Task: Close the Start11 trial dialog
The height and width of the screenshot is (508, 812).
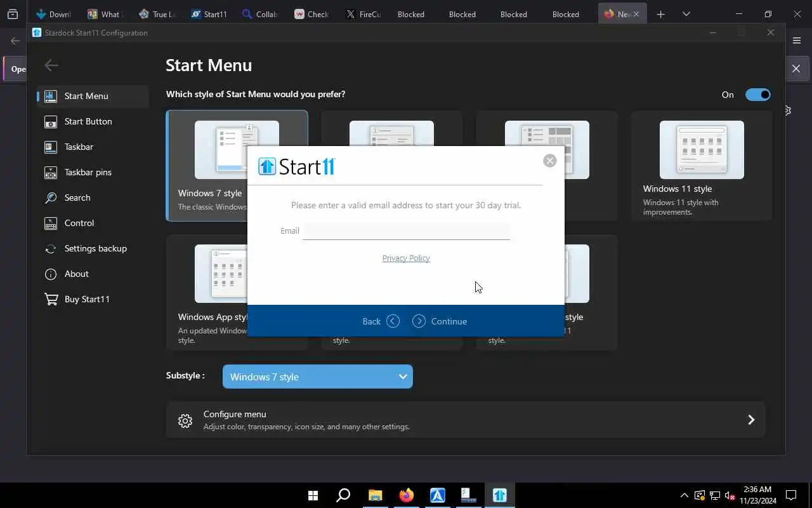Action: click(x=550, y=161)
